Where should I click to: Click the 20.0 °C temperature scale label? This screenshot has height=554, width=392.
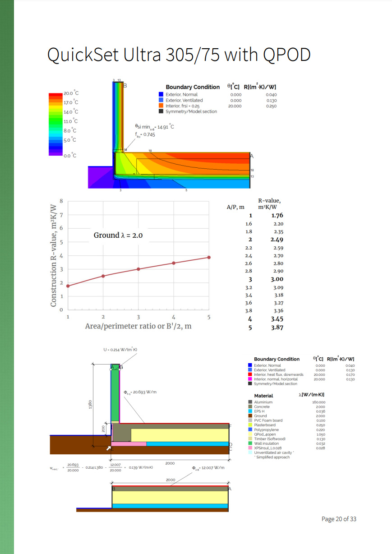[x=70, y=93]
